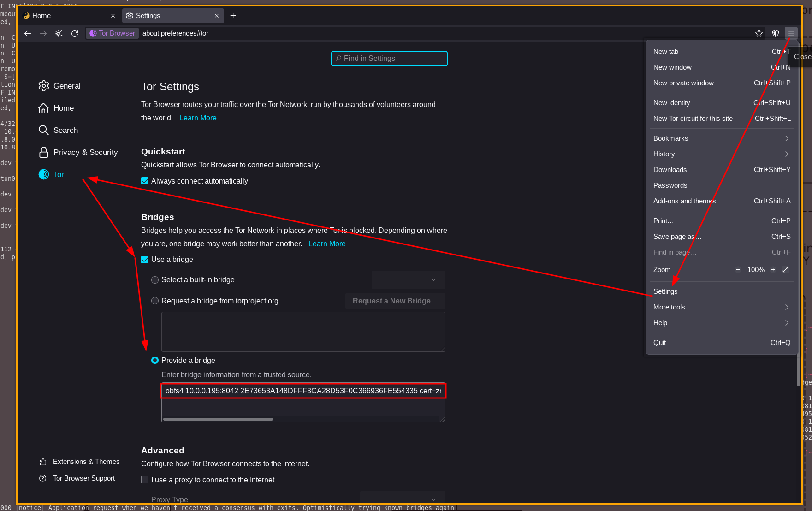The height and width of the screenshot is (511, 812).
Task: Enter full screen via zoom menu icon
Action: pyautogui.click(x=786, y=270)
